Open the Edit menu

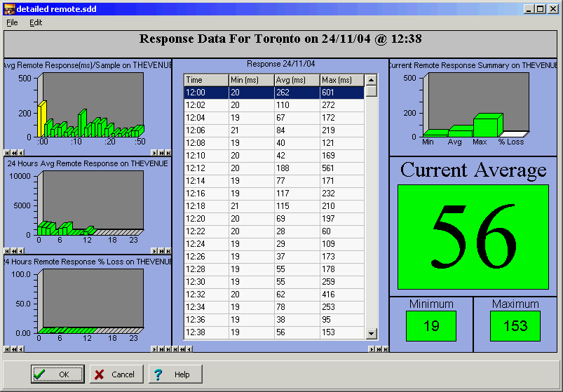36,22
